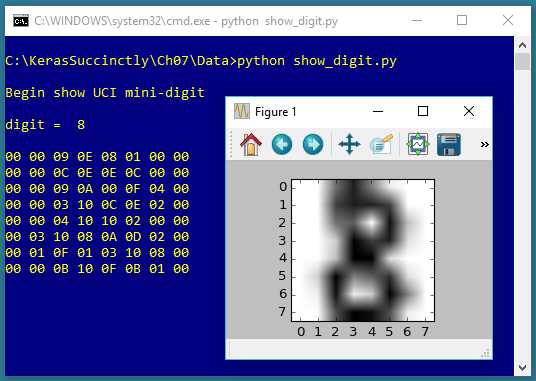Click the cmd.exe window title text
This screenshot has width=536, height=381.
[x=186, y=21]
